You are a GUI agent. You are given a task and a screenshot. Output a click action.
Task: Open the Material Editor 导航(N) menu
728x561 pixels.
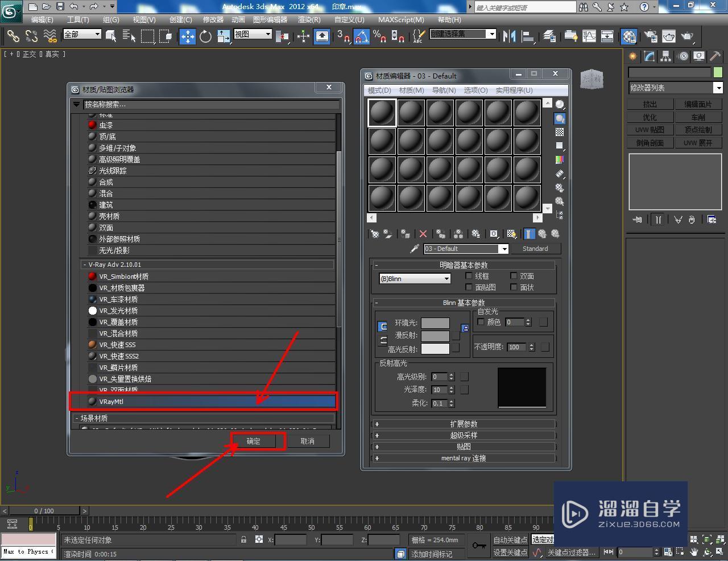444,90
